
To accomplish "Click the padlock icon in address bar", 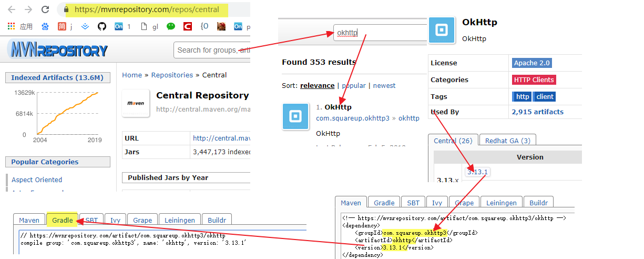I will click(x=66, y=9).
